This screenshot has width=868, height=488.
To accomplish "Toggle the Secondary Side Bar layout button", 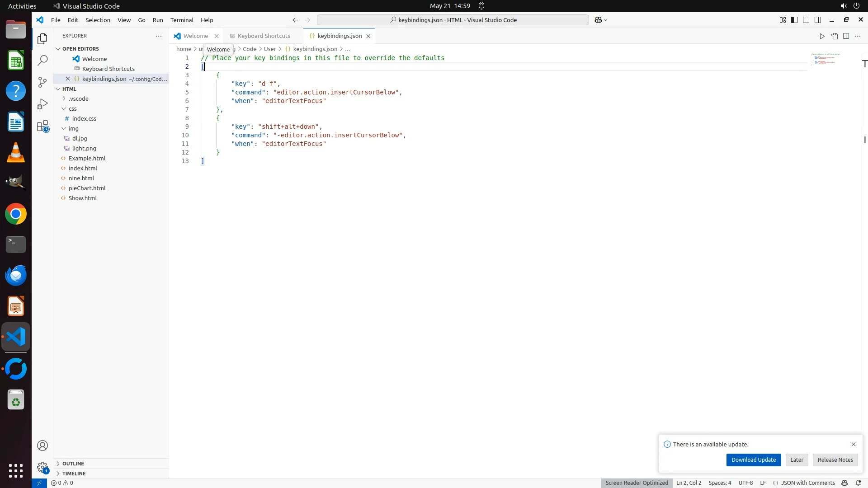I will [818, 20].
